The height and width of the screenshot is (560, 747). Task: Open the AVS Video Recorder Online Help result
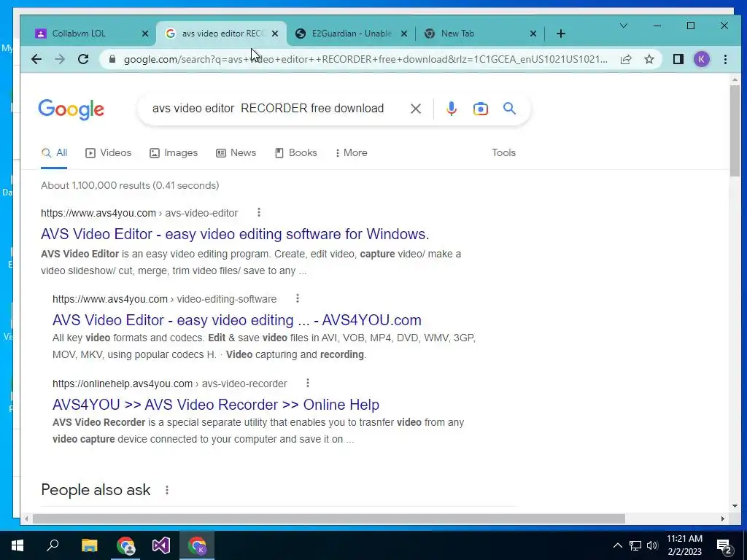click(x=216, y=404)
